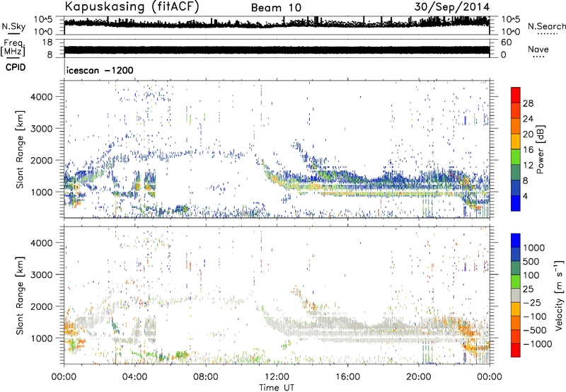Click the '500' velocity colorbar tick
566x392 pixels.
[531, 261]
